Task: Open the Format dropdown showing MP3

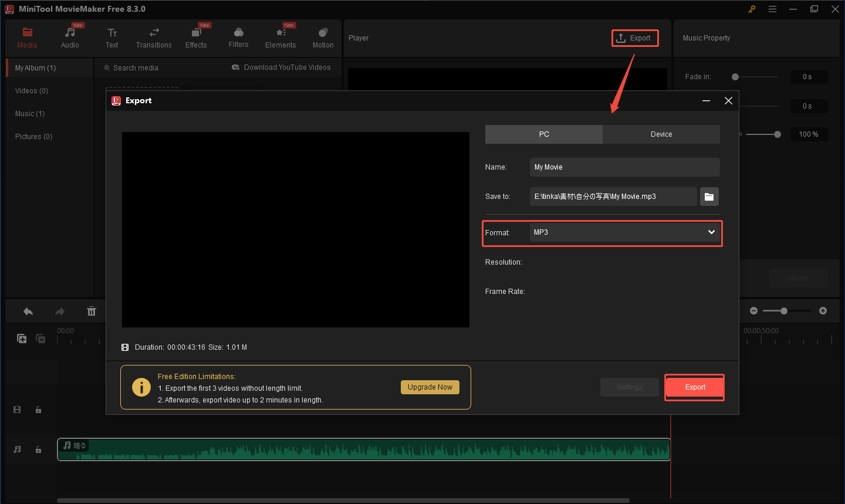Action: pos(624,232)
